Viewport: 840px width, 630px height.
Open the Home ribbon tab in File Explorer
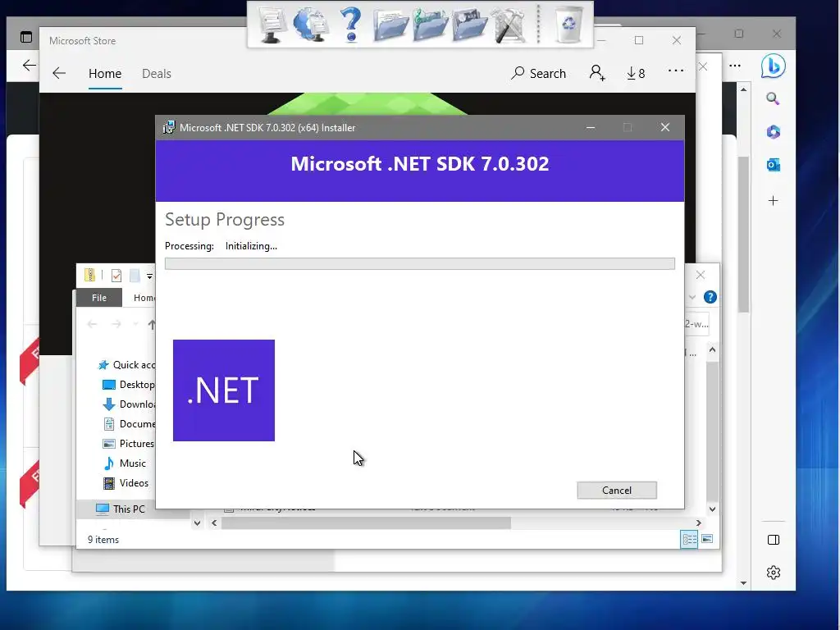144,298
